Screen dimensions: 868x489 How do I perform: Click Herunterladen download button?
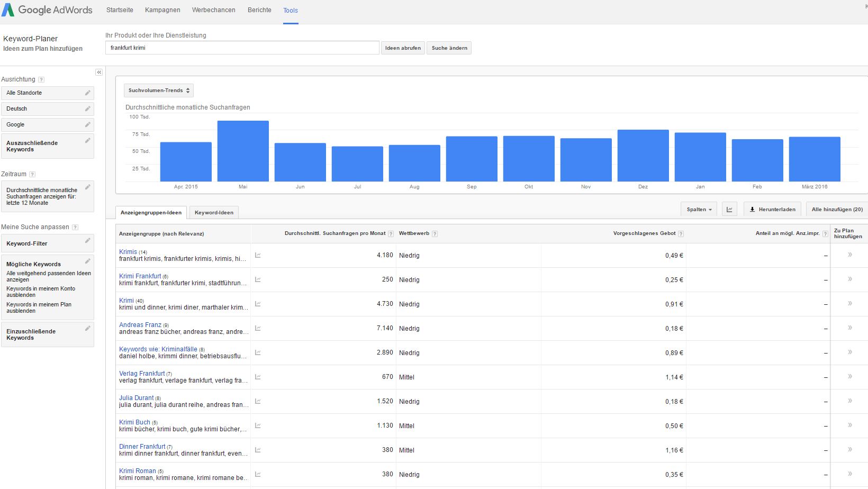point(773,210)
